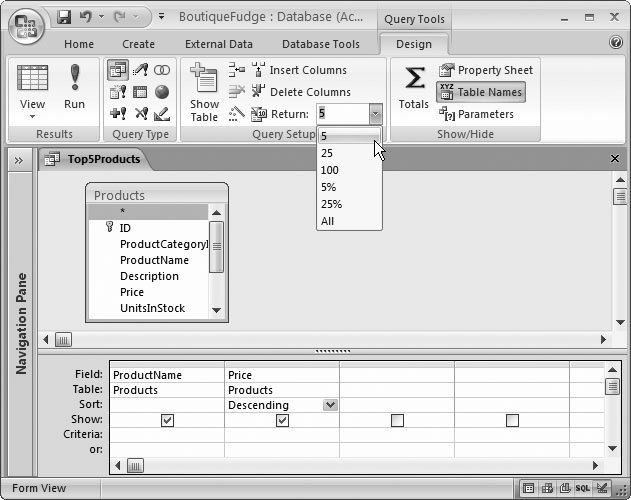The height and width of the screenshot is (500, 631).
Task: Click the Save icon in quick access toolbar
Action: [x=64, y=17]
